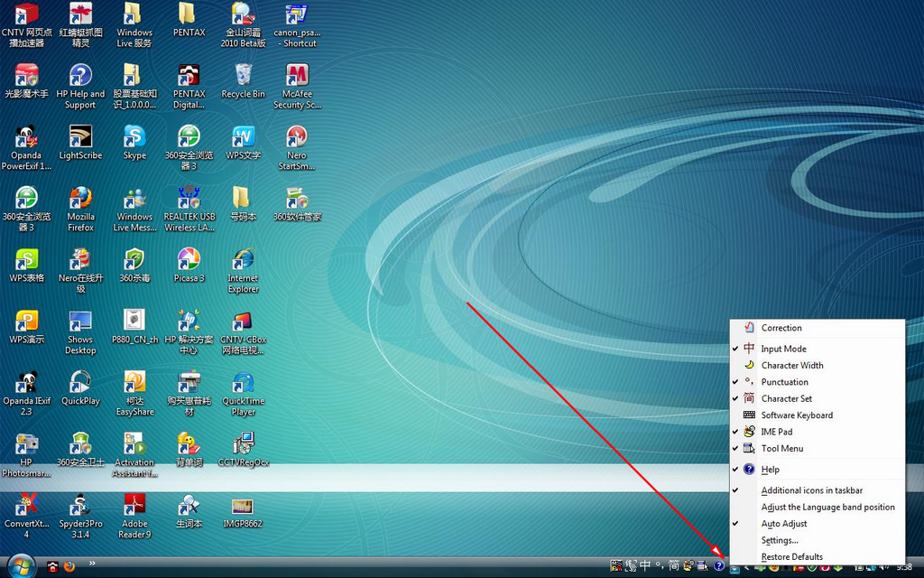The width and height of the screenshot is (924, 578).
Task: Click the Shows Desktop icon
Action: (x=80, y=331)
